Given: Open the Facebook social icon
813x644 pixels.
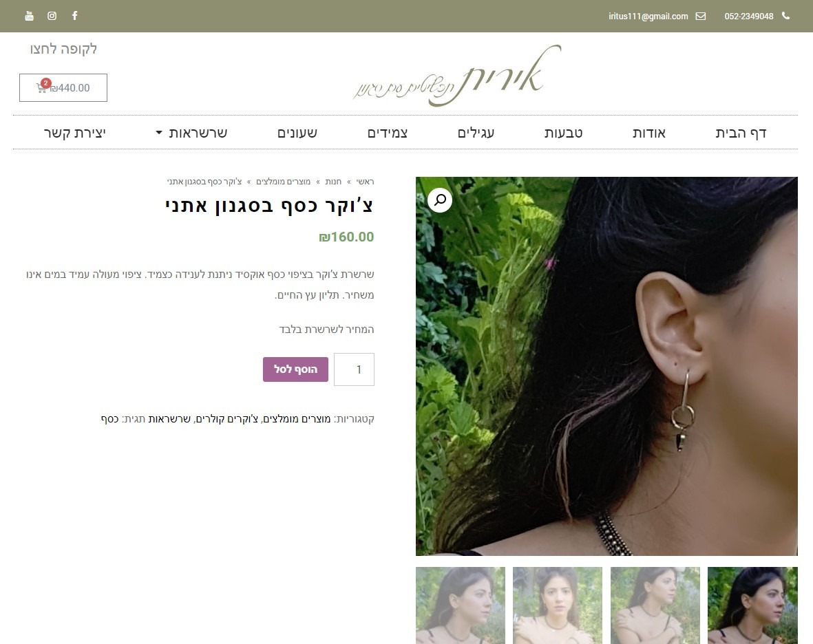Looking at the screenshot, I should [74, 16].
